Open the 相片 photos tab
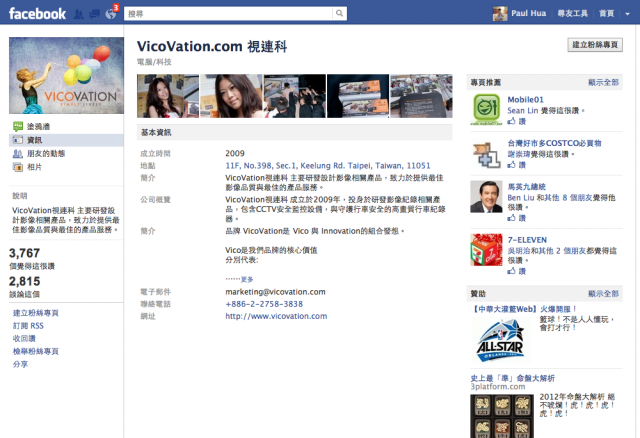 point(34,167)
